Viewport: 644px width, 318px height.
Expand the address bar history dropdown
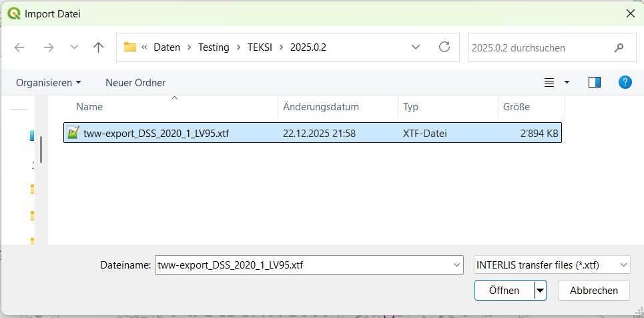[x=416, y=47]
